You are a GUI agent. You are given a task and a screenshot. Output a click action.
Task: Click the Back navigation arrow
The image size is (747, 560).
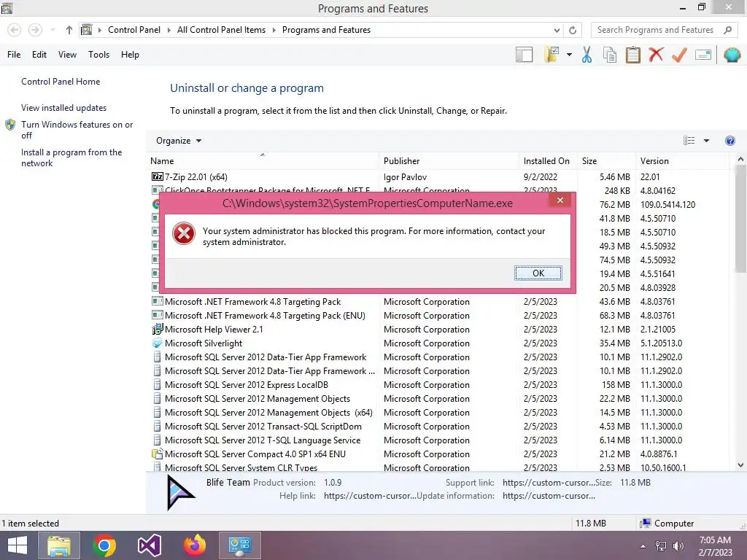pos(15,30)
